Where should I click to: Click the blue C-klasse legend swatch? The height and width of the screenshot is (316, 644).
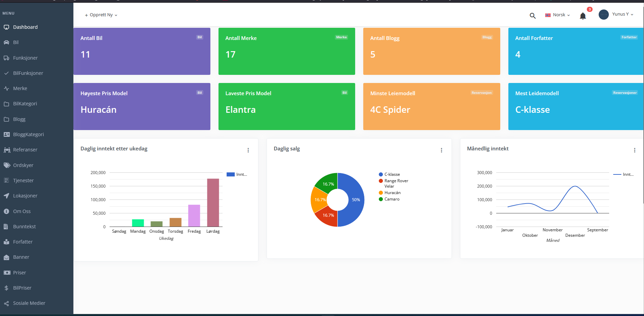click(381, 174)
